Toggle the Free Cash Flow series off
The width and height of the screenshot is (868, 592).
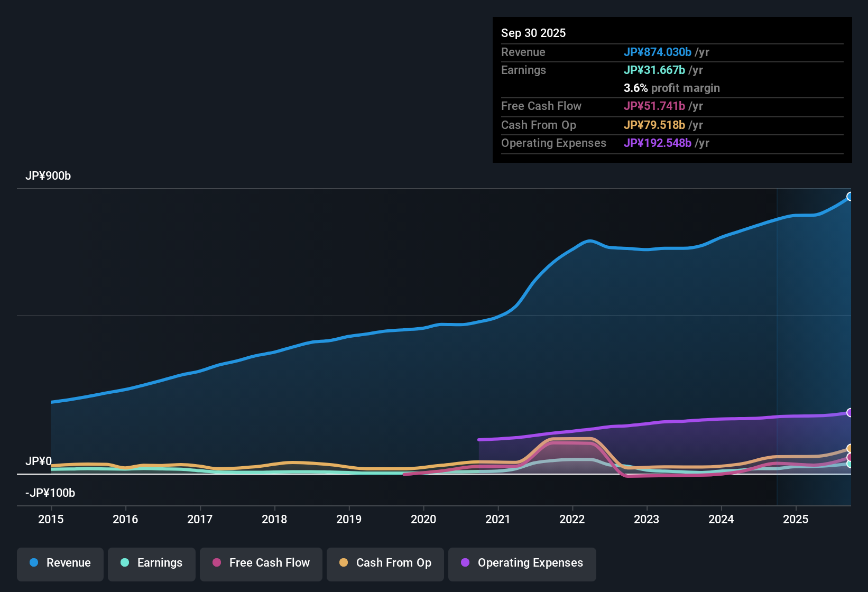click(261, 563)
